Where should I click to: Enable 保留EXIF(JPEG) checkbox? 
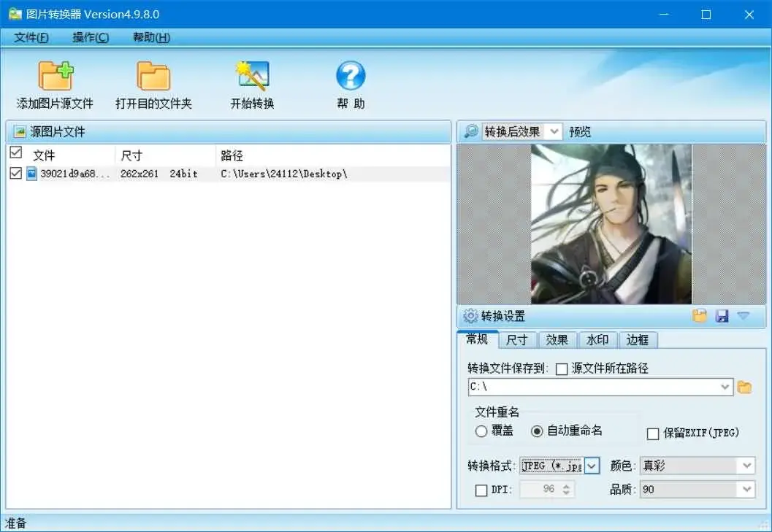click(653, 433)
